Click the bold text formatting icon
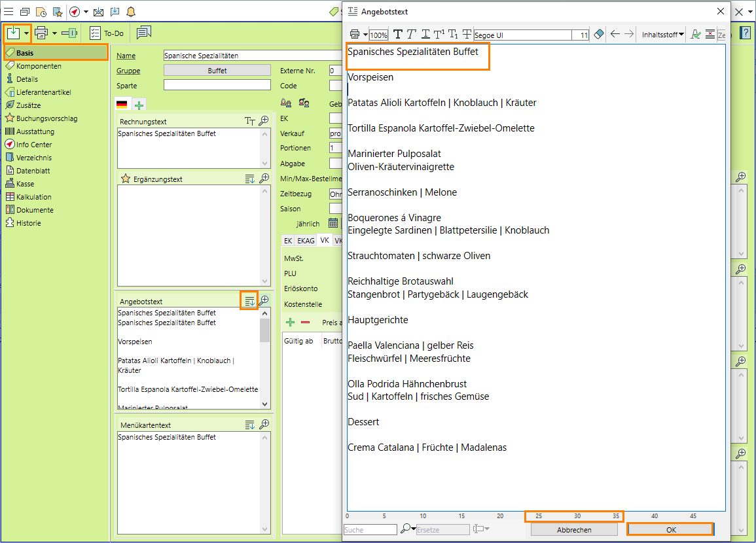The image size is (756, 543). point(397,35)
